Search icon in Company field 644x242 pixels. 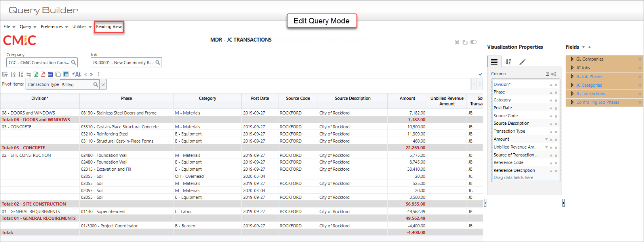tap(73, 63)
